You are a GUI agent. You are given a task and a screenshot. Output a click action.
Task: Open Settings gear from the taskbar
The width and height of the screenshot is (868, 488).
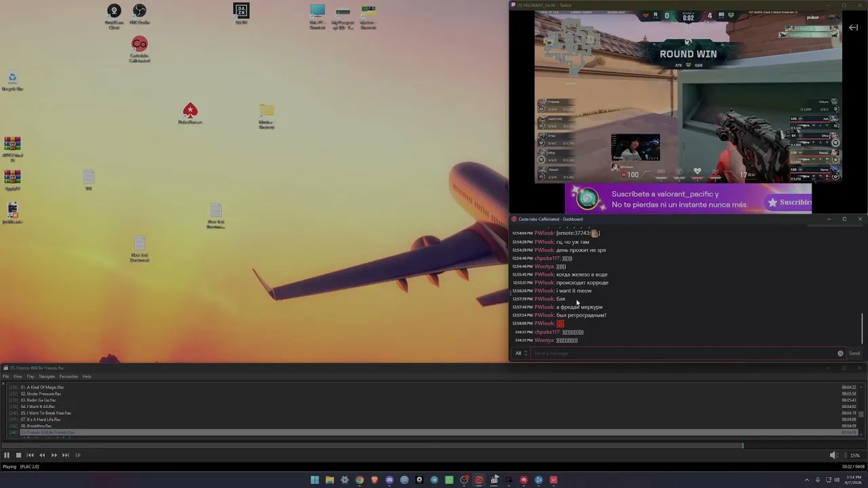coord(344,480)
